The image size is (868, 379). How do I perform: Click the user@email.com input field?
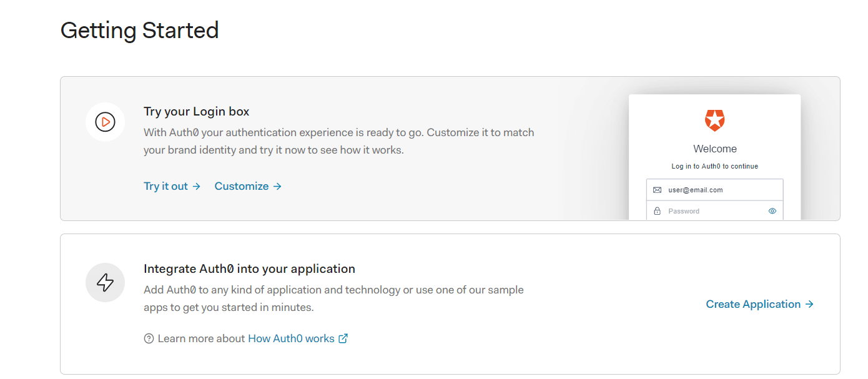point(714,190)
